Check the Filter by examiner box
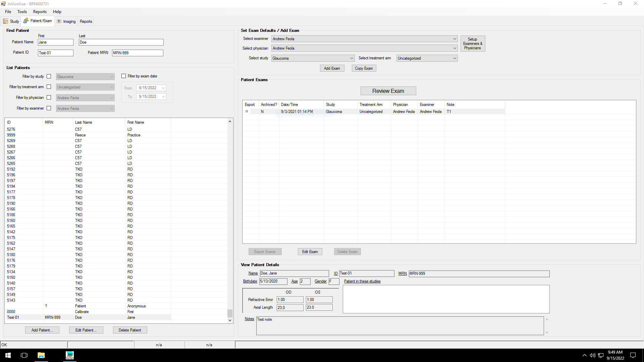 tap(49, 108)
